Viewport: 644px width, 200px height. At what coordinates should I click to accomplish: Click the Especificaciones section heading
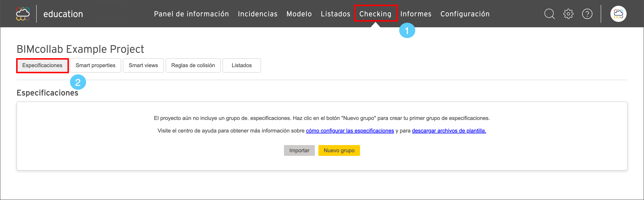(x=47, y=93)
